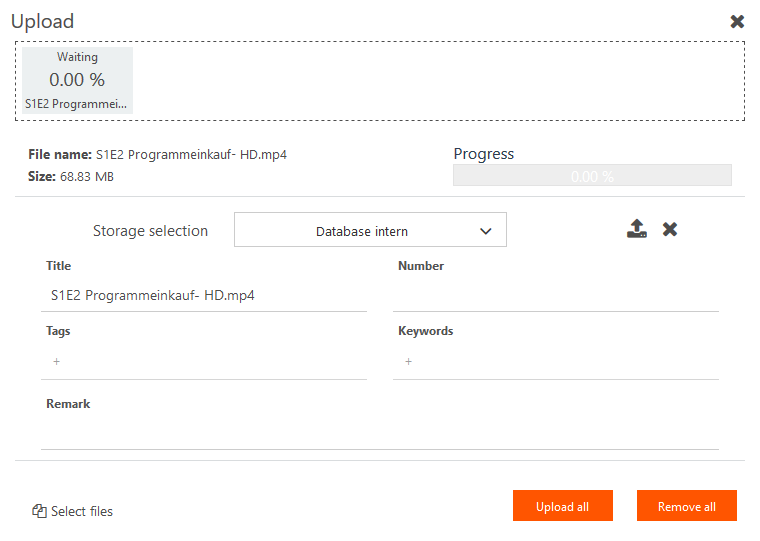
Task: Expand the Database intern chevron arrow
Action: tap(486, 231)
